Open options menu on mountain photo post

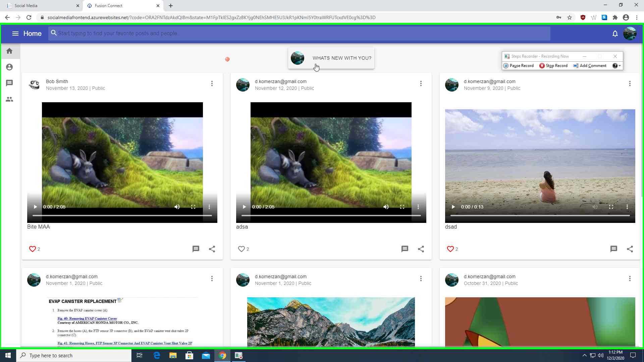pyautogui.click(x=421, y=279)
